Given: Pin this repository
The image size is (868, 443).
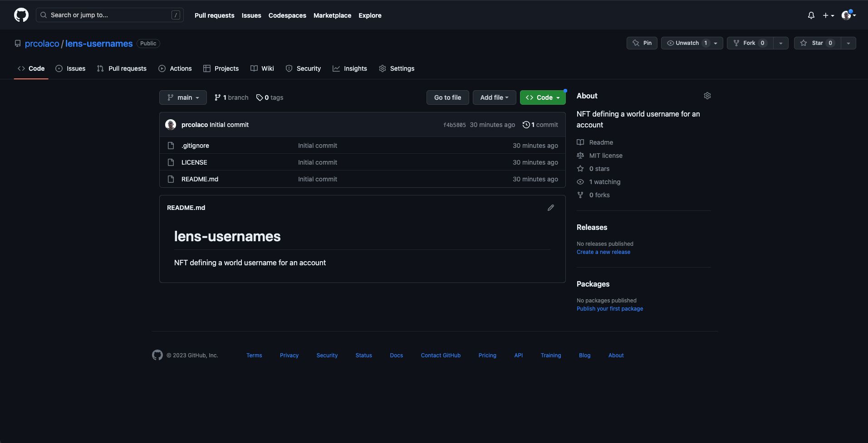Looking at the screenshot, I should [642, 43].
